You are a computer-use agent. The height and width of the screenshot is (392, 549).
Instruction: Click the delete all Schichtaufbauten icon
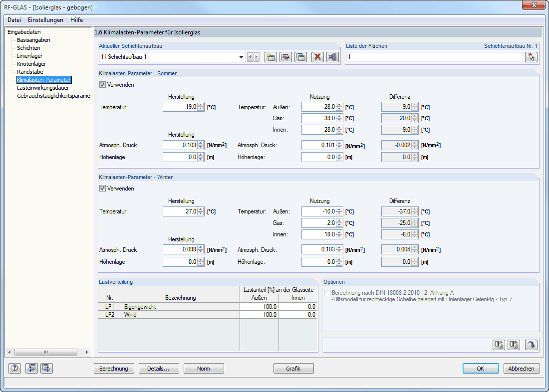coord(332,57)
